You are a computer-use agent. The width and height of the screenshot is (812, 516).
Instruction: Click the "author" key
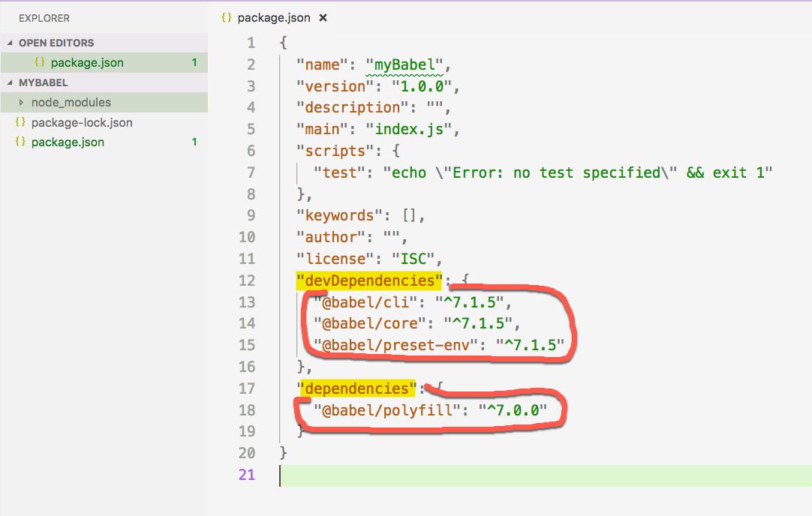[x=330, y=238]
